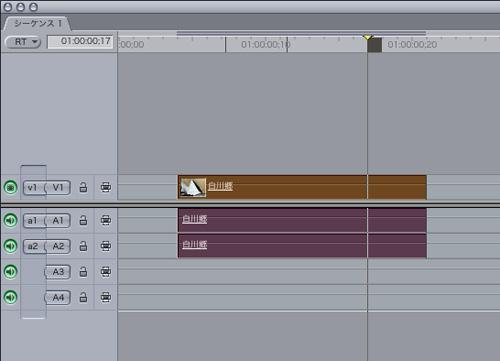Toggle Auto Select on A4 track
This screenshot has width=500, height=361.
point(106,297)
